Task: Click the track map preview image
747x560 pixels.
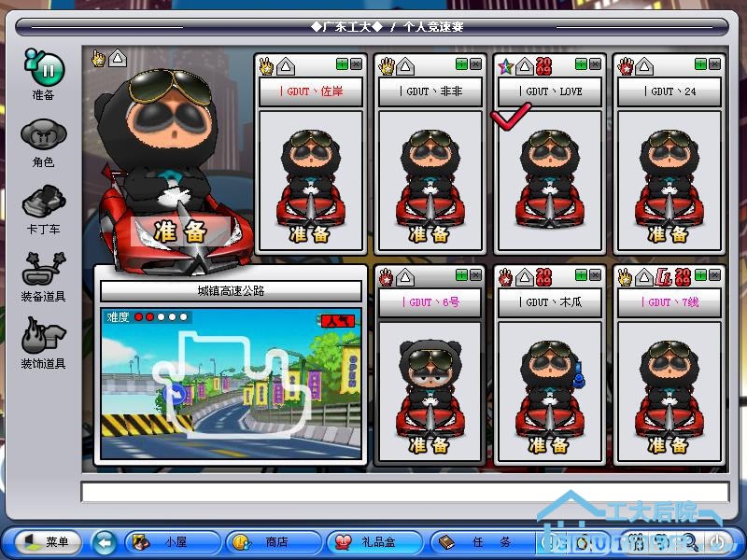Action: click(231, 392)
